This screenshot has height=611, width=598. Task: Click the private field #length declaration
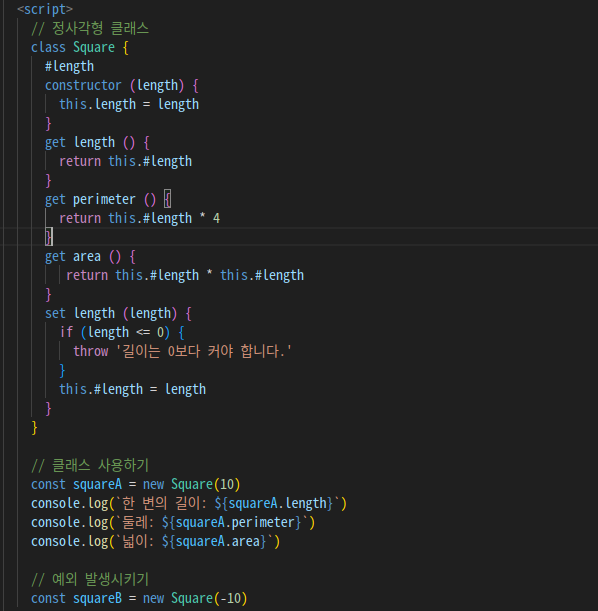69,66
